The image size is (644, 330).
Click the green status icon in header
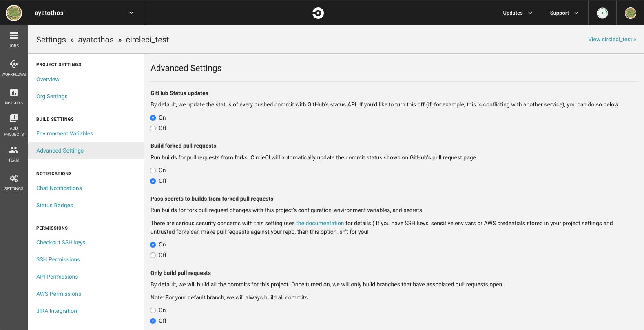(602, 13)
